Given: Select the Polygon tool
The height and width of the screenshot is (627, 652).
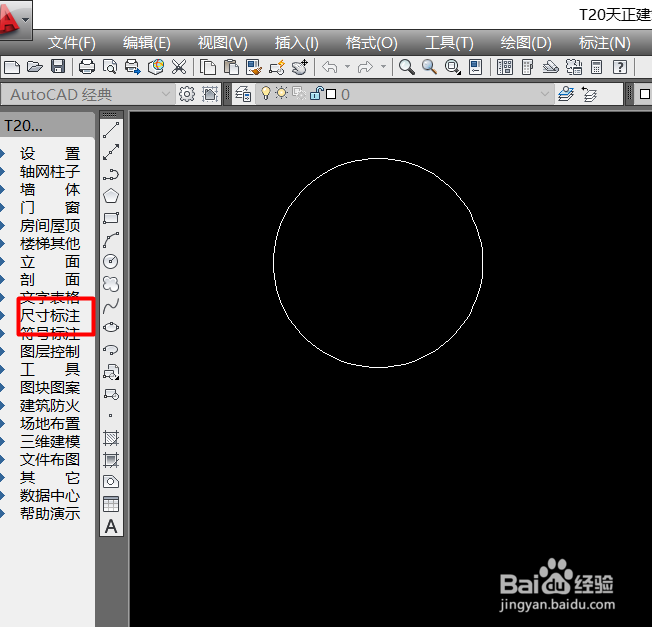Looking at the screenshot, I should (111, 196).
